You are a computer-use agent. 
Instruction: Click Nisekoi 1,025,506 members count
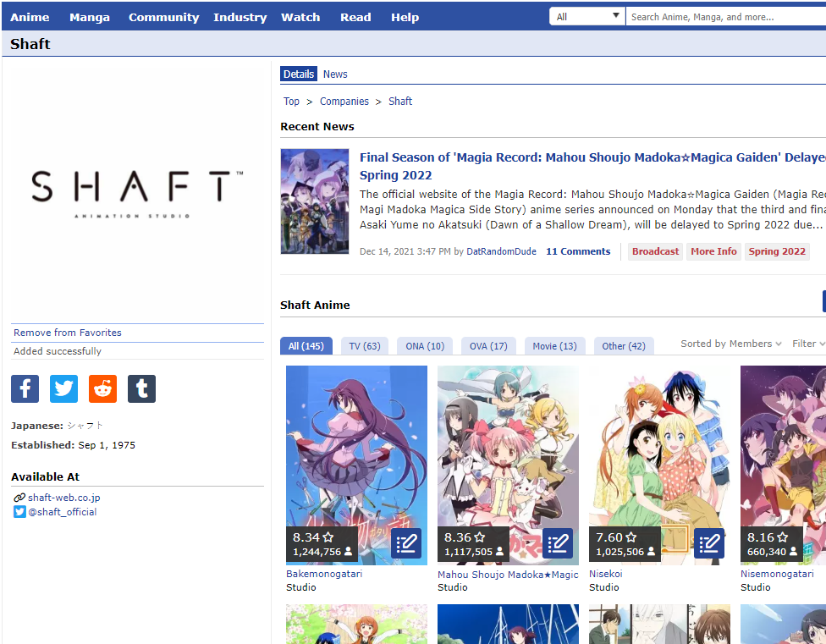pyautogui.click(x=625, y=552)
